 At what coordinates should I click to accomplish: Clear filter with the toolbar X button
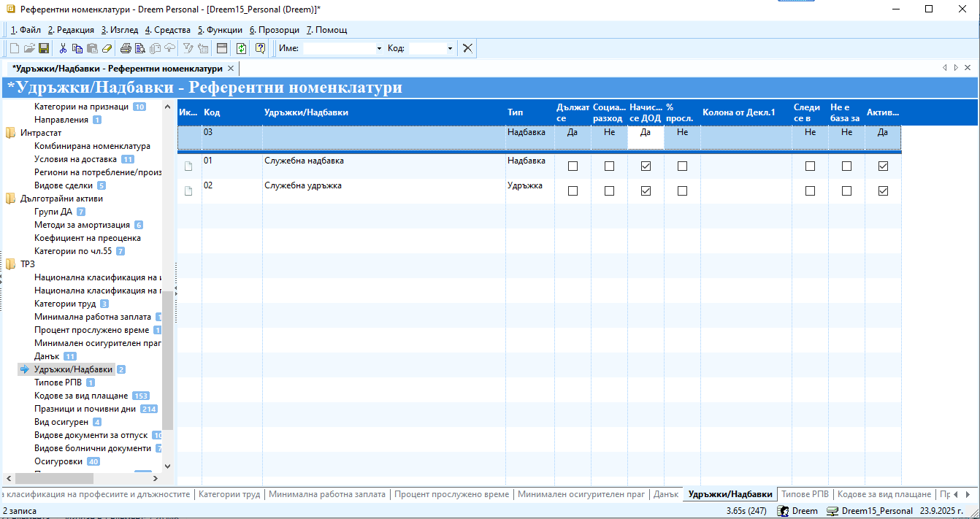click(467, 48)
